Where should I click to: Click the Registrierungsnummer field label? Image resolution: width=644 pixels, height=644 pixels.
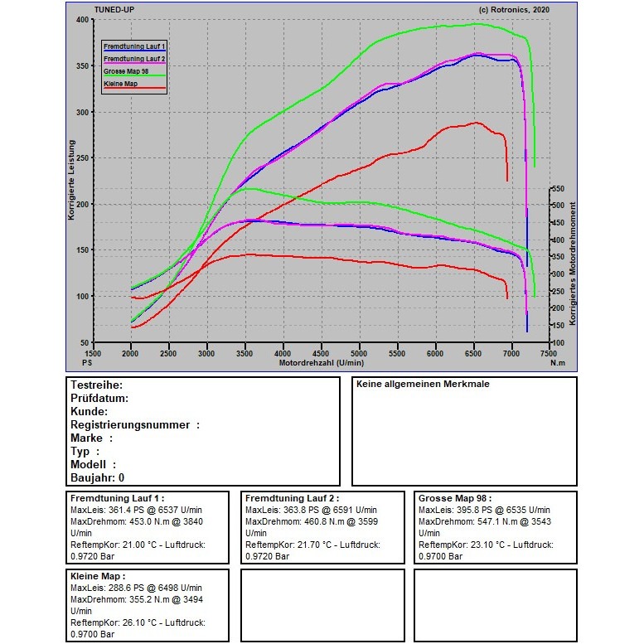click(x=135, y=424)
